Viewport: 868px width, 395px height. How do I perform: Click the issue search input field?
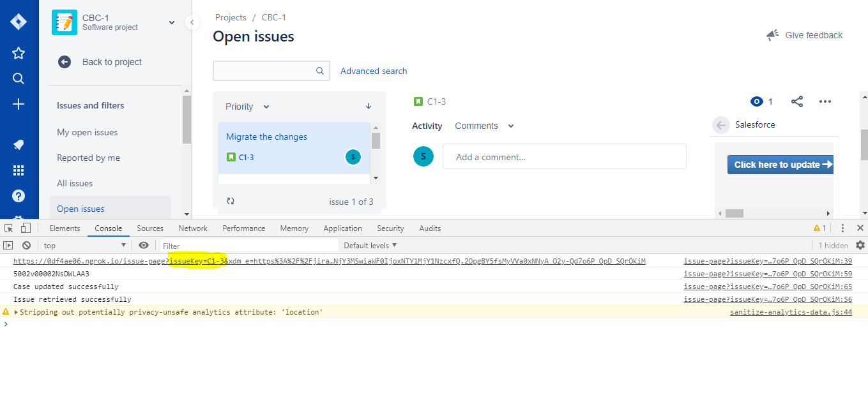271,71
